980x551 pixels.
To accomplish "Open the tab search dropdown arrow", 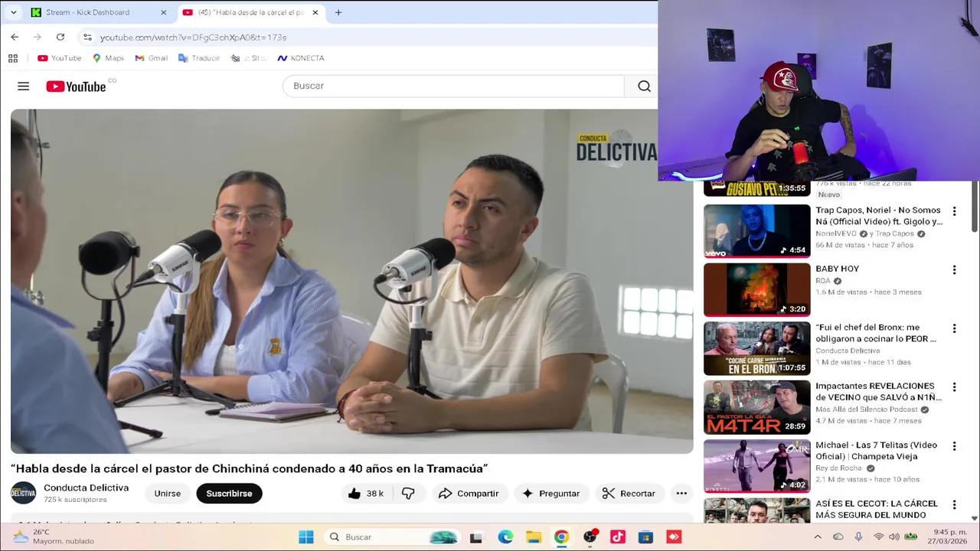I will tap(13, 12).
